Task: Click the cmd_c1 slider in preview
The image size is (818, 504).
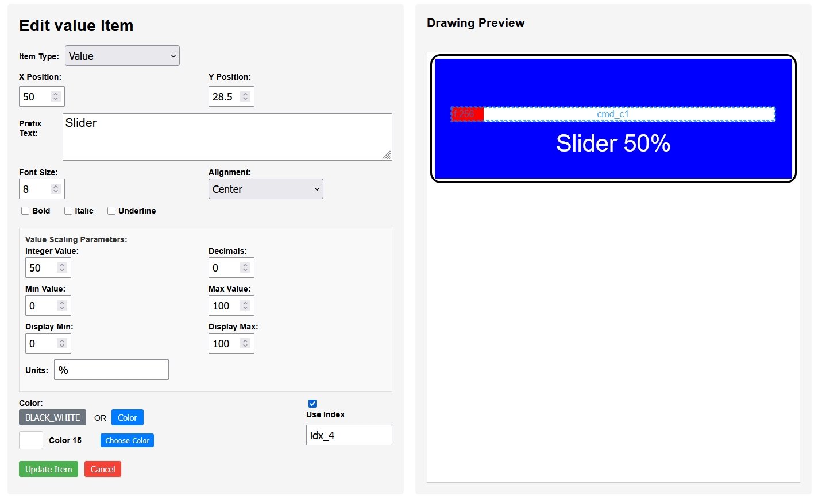Action: tap(613, 114)
